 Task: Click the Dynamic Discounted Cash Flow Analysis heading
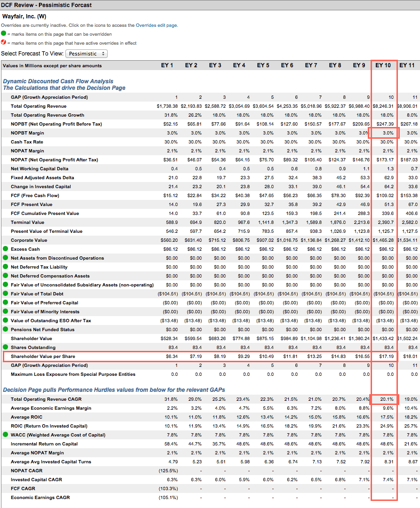coord(58,81)
